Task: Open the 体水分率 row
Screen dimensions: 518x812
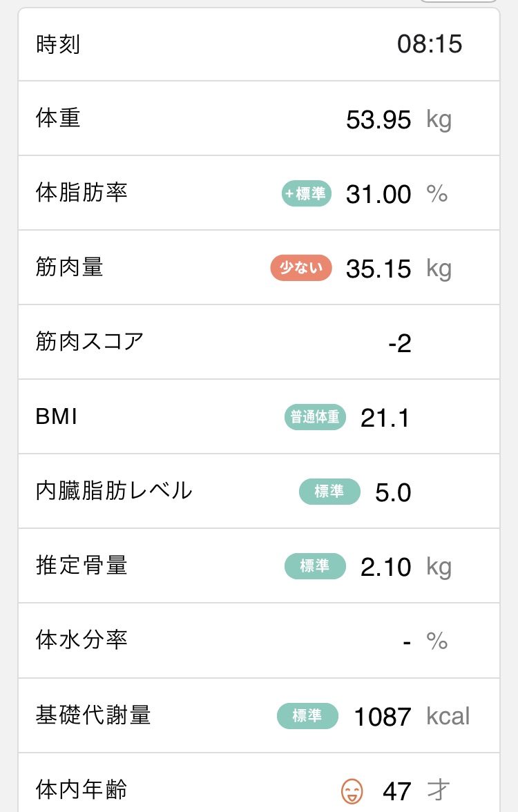Action: click(x=259, y=641)
